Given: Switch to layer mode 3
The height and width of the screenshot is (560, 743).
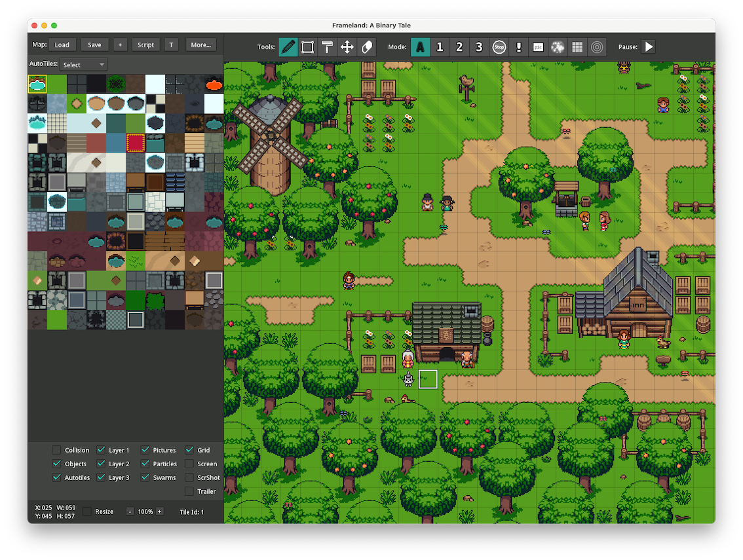Looking at the screenshot, I should point(479,47).
